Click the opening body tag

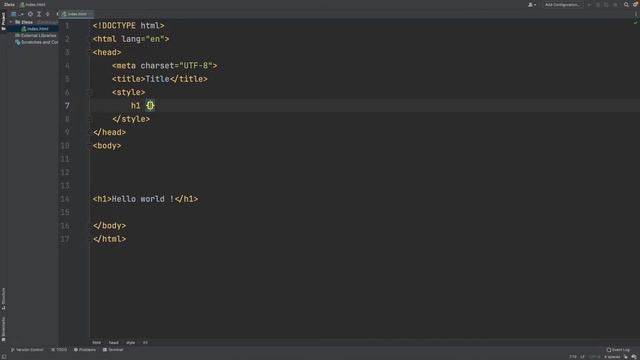pos(107,146)
